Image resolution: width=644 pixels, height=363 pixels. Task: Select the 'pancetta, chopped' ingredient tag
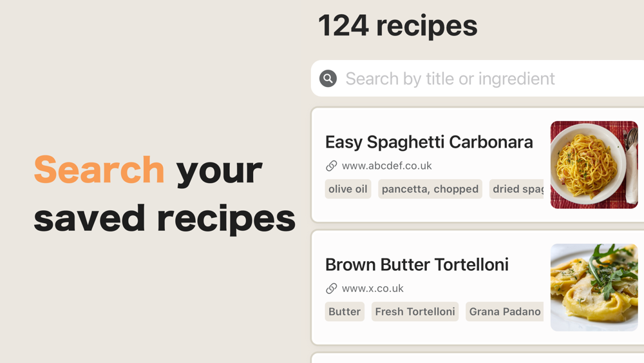click(430, 189)
